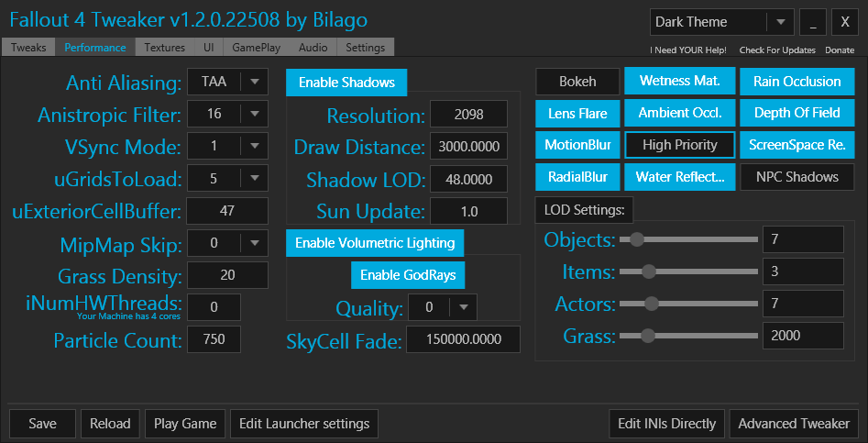Turn off MotionBlur
Screen dimensions: 868x443
[577, 145]
